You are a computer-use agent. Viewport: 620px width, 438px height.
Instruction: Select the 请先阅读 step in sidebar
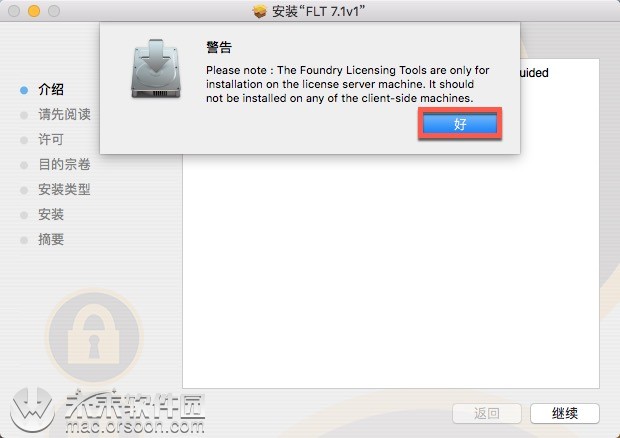tap(64, 115)
